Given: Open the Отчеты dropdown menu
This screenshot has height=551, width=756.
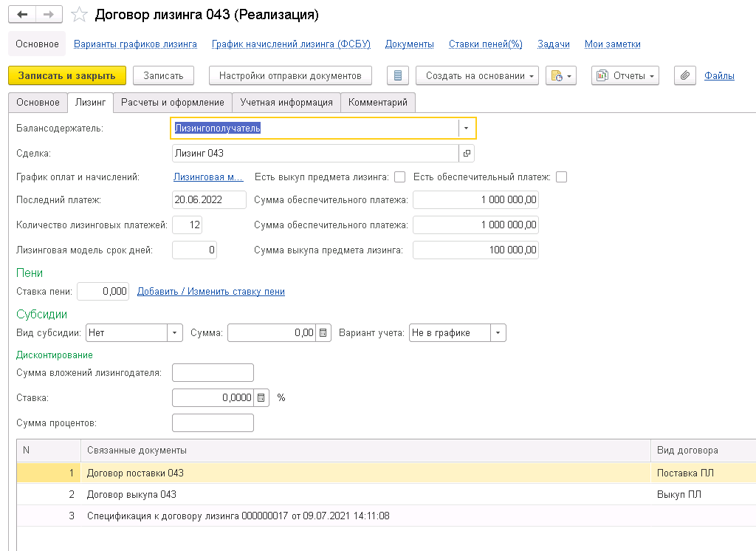Looking at the screenshot, I should (626, 75).
